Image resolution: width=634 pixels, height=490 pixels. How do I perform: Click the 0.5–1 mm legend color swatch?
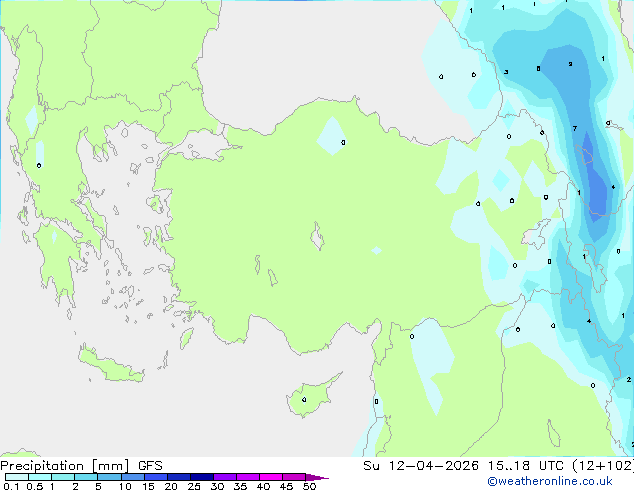point(40,477)
